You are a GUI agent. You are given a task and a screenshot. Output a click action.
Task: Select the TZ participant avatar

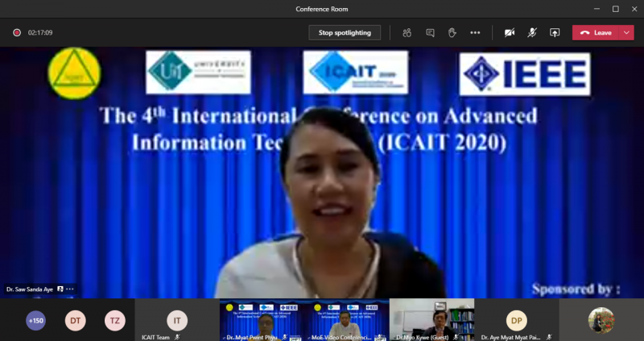(115, 320)
